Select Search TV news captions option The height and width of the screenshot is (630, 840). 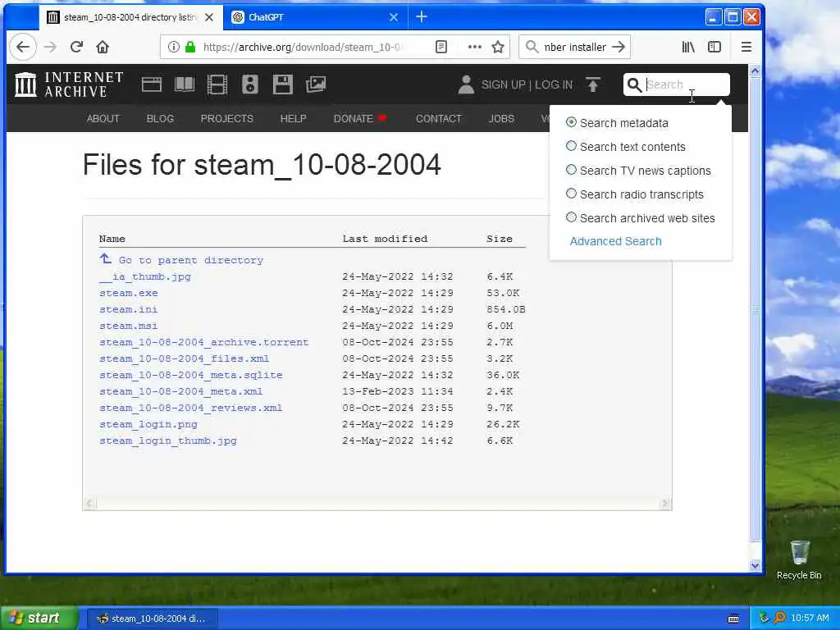[x=571, y=171]
